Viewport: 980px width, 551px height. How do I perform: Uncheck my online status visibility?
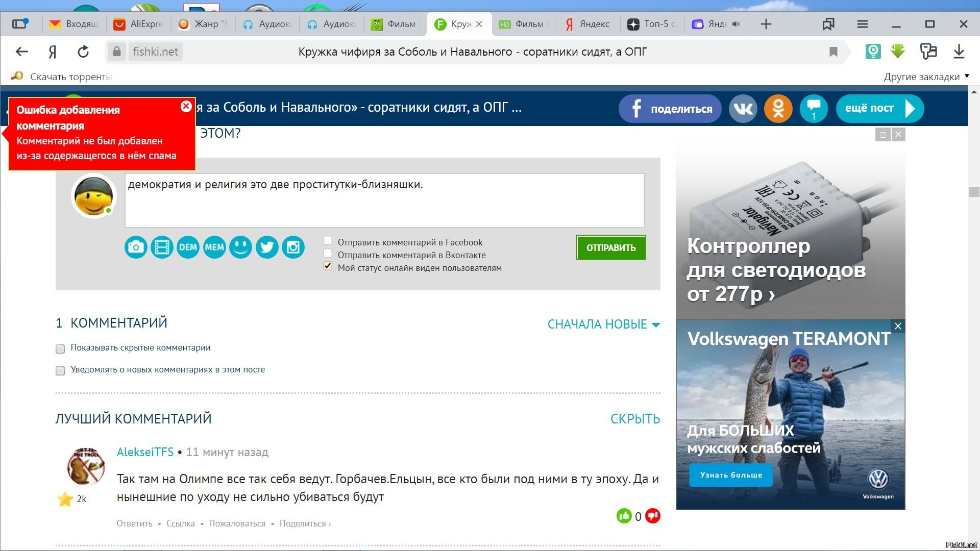coord(328,266)
